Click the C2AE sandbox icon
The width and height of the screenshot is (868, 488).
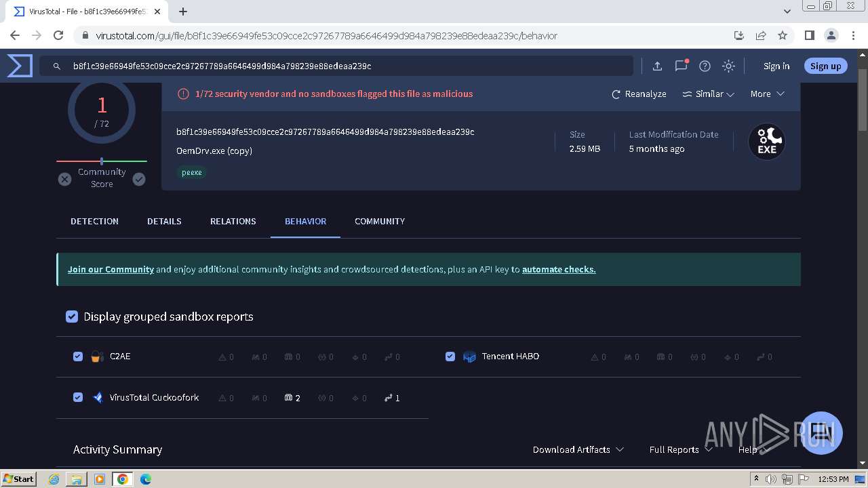point(97,357)
